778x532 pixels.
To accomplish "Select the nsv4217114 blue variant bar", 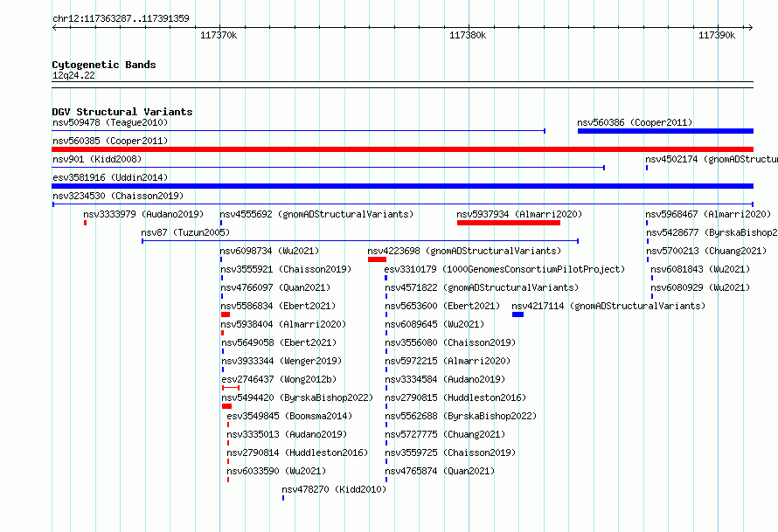I will 518,314.
